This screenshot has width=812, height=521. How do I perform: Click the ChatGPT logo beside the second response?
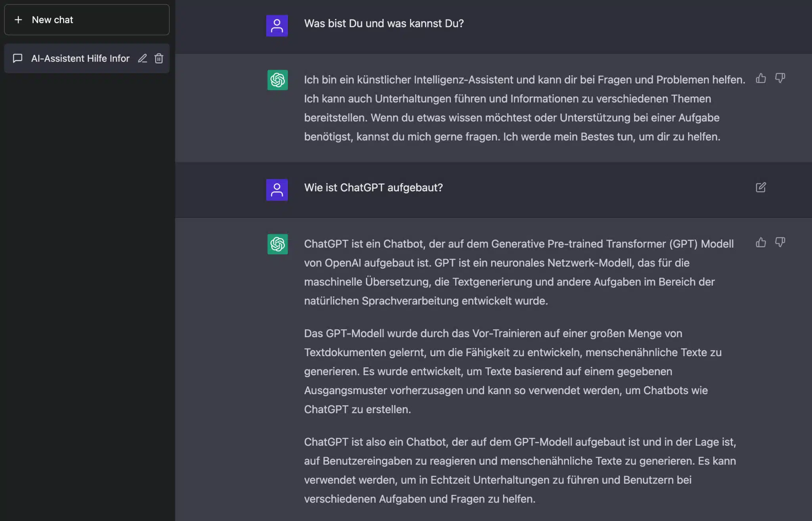click(277, 244)
